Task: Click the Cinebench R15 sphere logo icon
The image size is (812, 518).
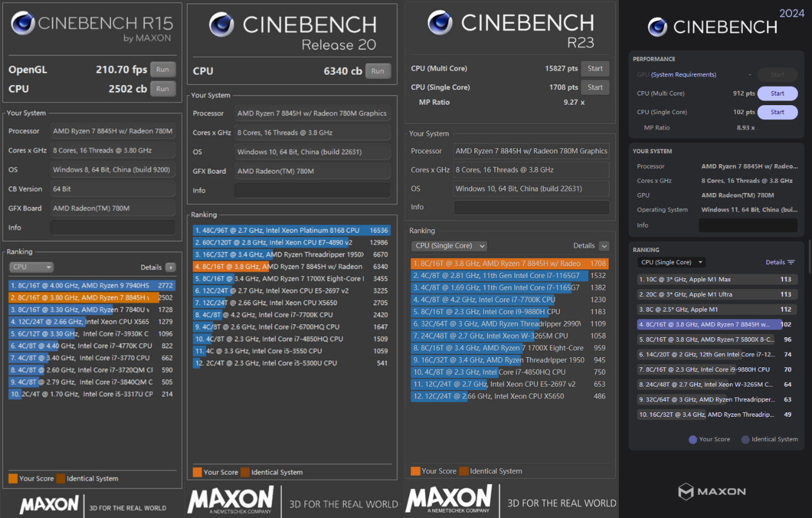Action: (x=23, y=24)
